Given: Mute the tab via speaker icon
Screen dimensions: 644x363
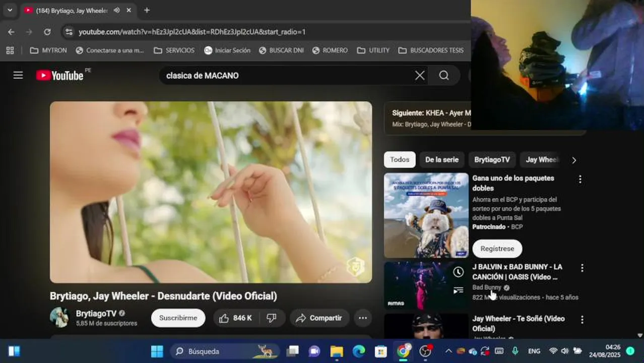Looking at the screenshot, I should 116,10.
